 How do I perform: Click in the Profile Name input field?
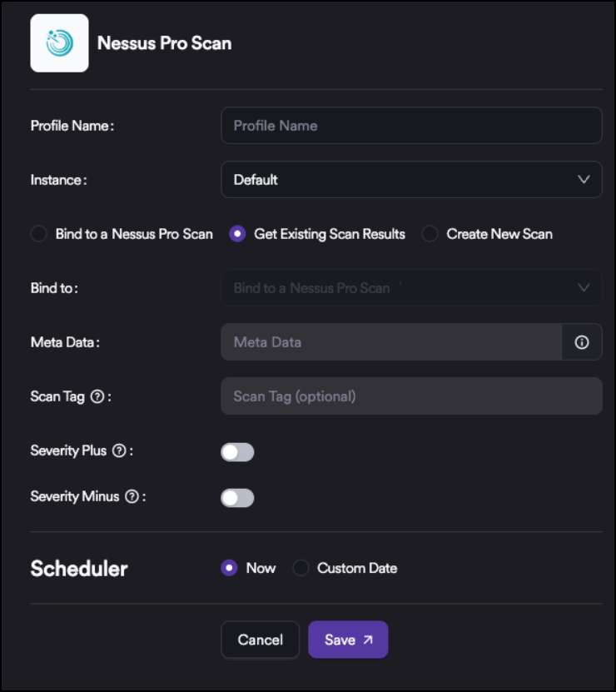tap(411, 126)
